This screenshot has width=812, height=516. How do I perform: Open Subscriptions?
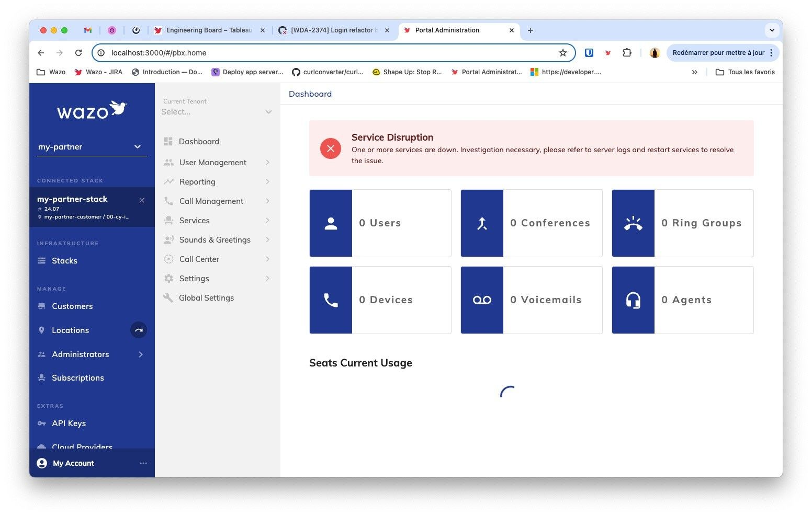click(x=78, y=378)
